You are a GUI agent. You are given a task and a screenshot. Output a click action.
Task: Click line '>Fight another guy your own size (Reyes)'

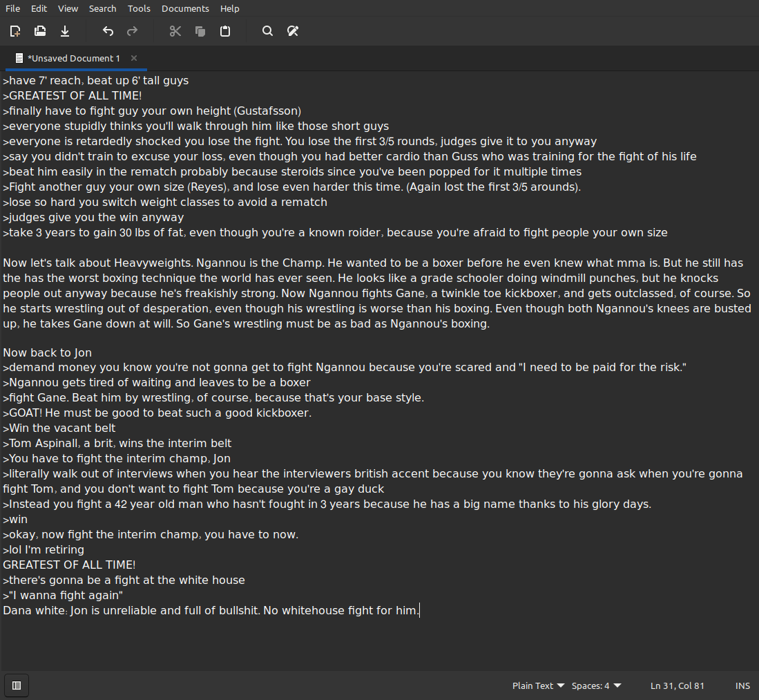[x=292, y=187]
